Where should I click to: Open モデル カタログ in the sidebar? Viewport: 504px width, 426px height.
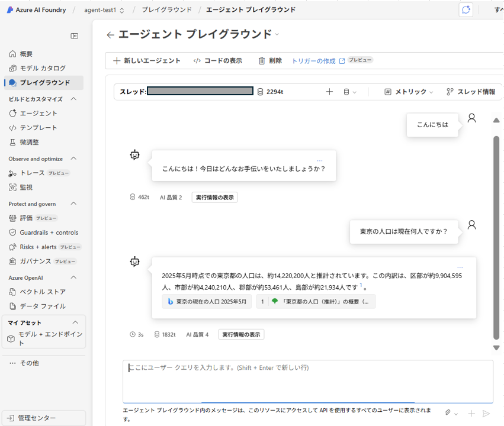(x=43, y=68)
